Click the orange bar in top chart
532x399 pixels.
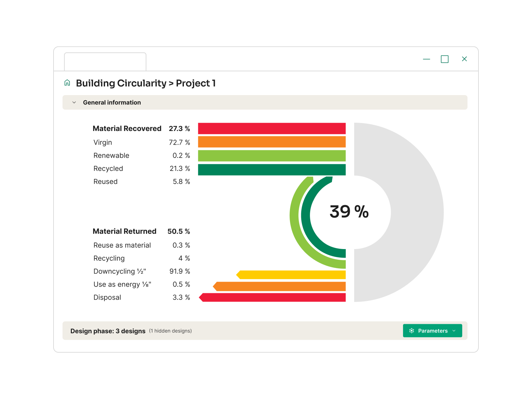point(272,142)
